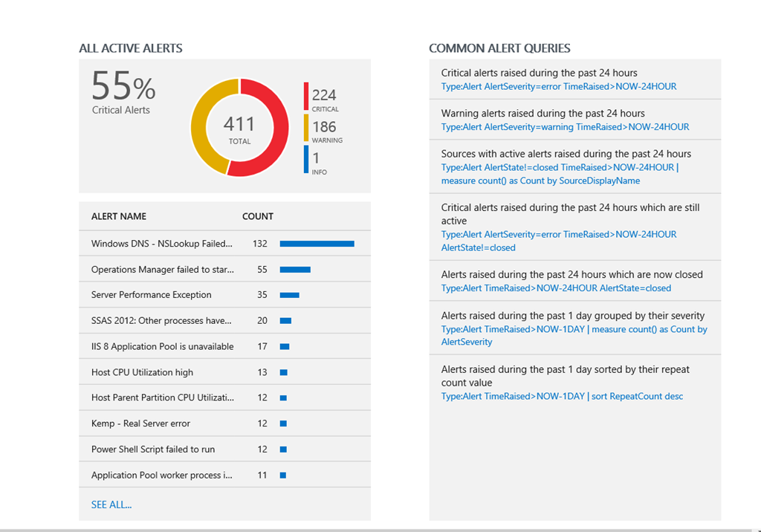Select the yellow Warning legend color bar

click(305, 128)
